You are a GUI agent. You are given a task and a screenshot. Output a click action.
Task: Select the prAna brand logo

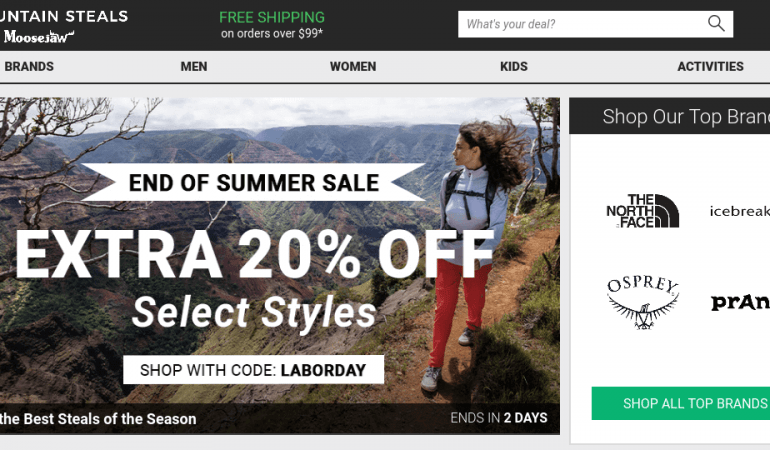741,302
